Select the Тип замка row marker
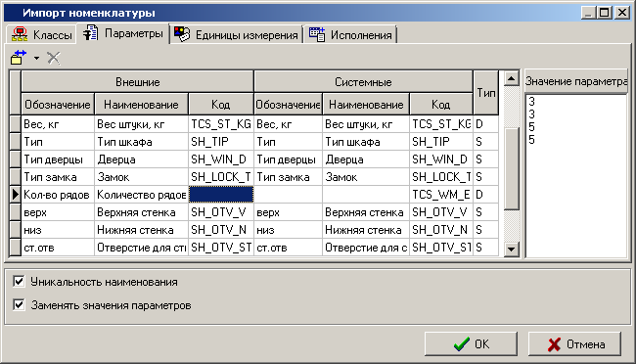 click(15, 177)
